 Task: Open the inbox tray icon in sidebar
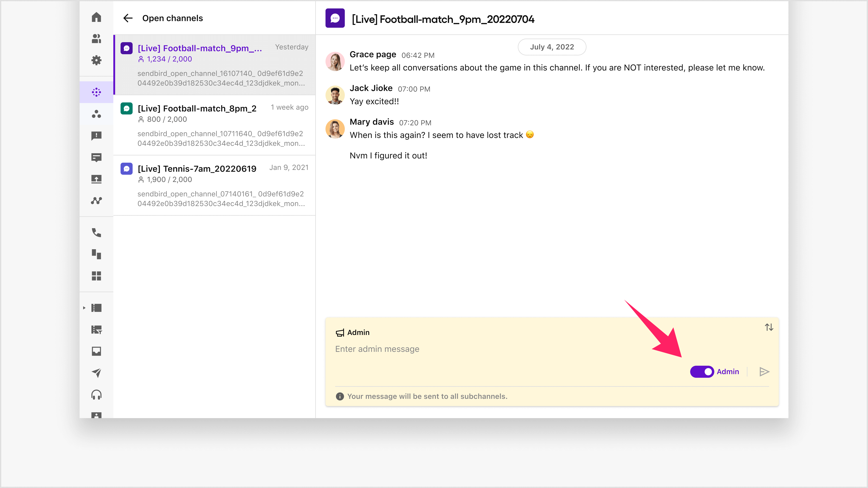pyautogui.click(x=96, y=351)
